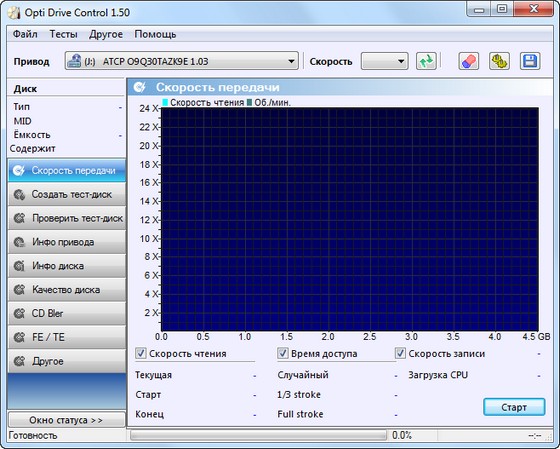Open the Помощь menu
The height and width of the screenshot is (449, 560).
click(155, 34)
